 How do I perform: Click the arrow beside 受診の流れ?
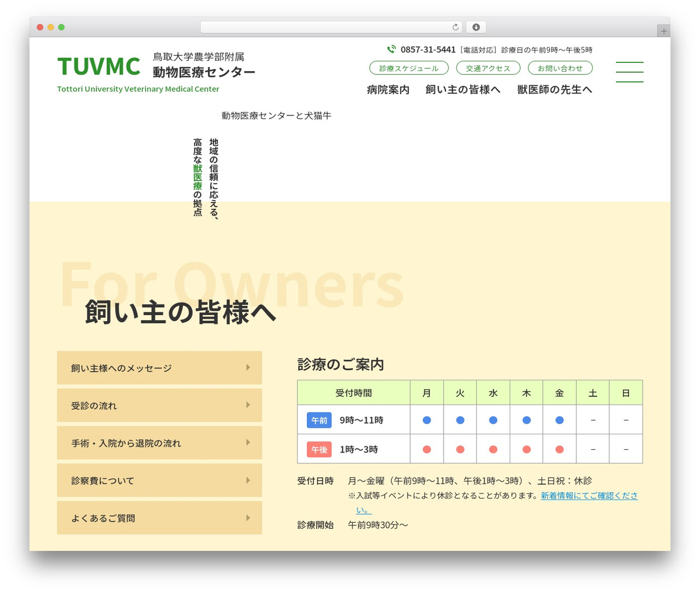pyautogui.click(x=248, y=405)
